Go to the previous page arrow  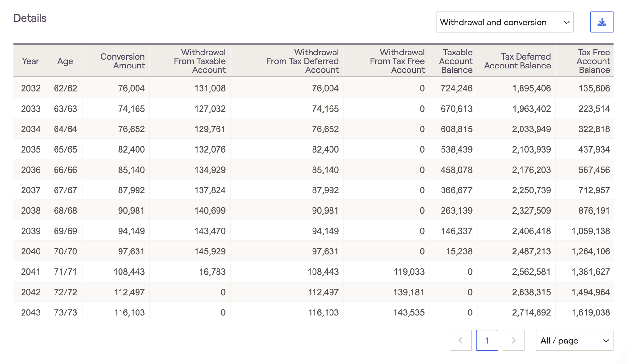[x=460, y=341]
